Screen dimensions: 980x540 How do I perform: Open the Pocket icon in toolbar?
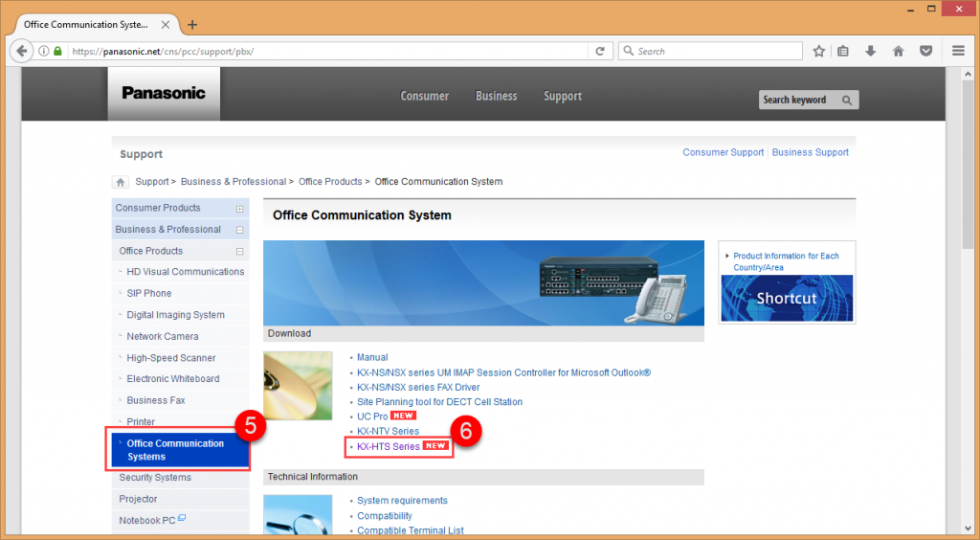coord(926,52)
